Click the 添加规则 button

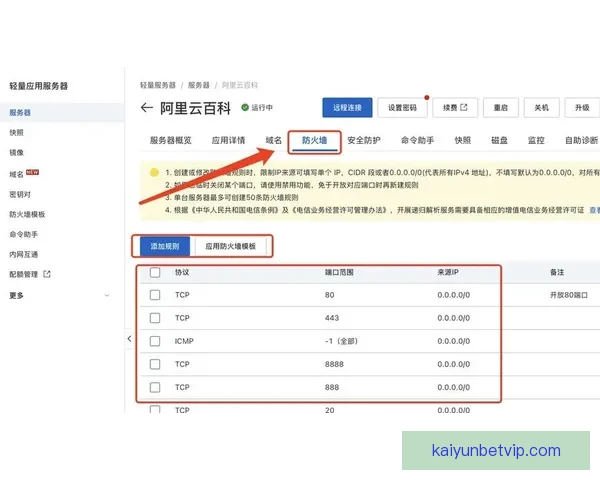click(165, 246)
